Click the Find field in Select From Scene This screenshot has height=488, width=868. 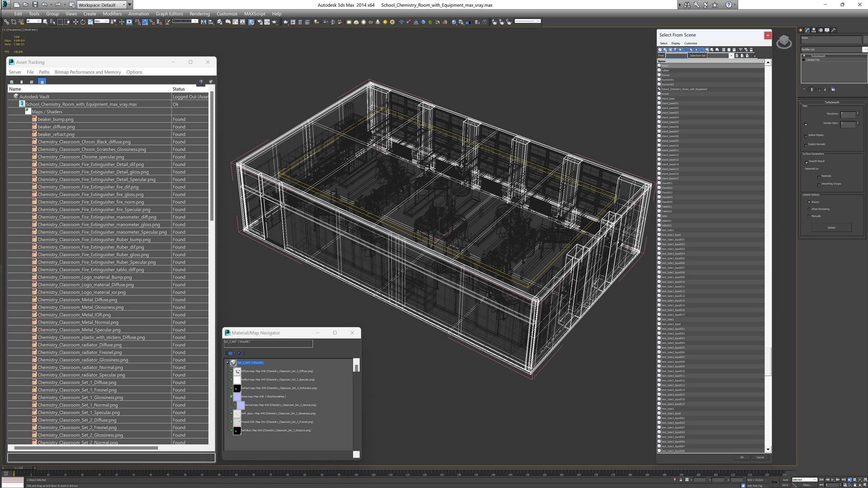(x=676, y=56)
